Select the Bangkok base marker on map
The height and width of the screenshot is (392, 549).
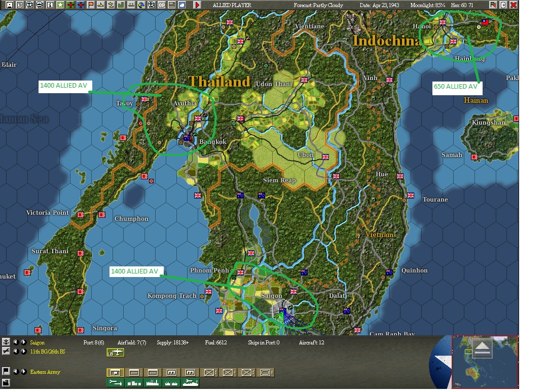pyautogui.click(x=188, y=138)
